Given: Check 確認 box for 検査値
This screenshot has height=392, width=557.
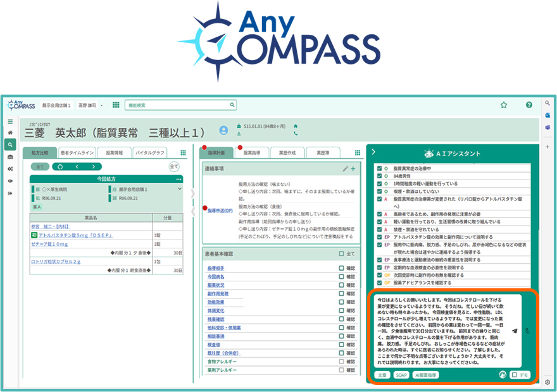Looking at the screenshot, I should point(341,345).
